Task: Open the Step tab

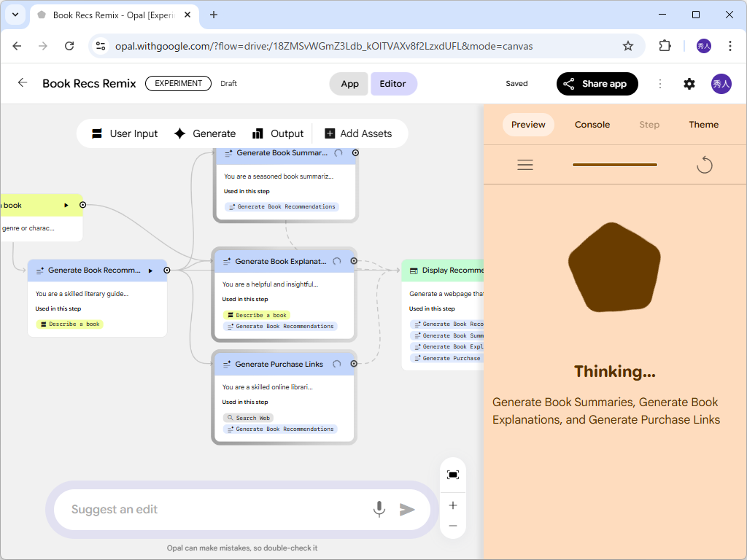Action: [649, 125]
